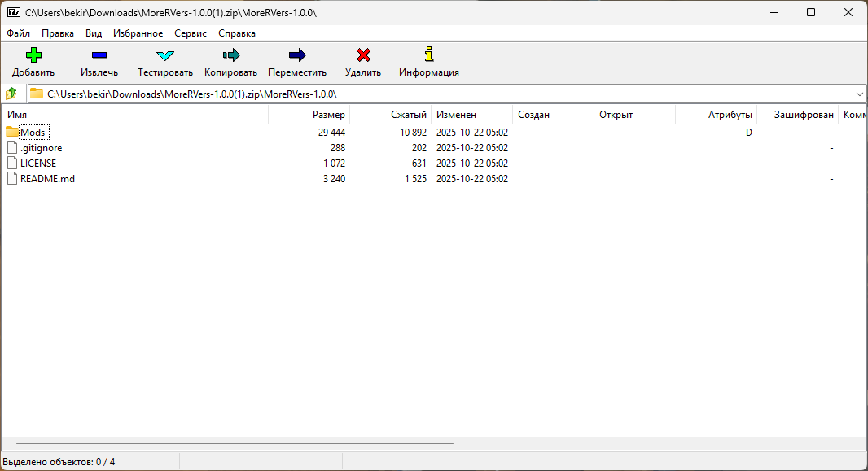
Task: Click the Переместить blue arrow icon
Action: pyautogui.click(x=297, y=55)
